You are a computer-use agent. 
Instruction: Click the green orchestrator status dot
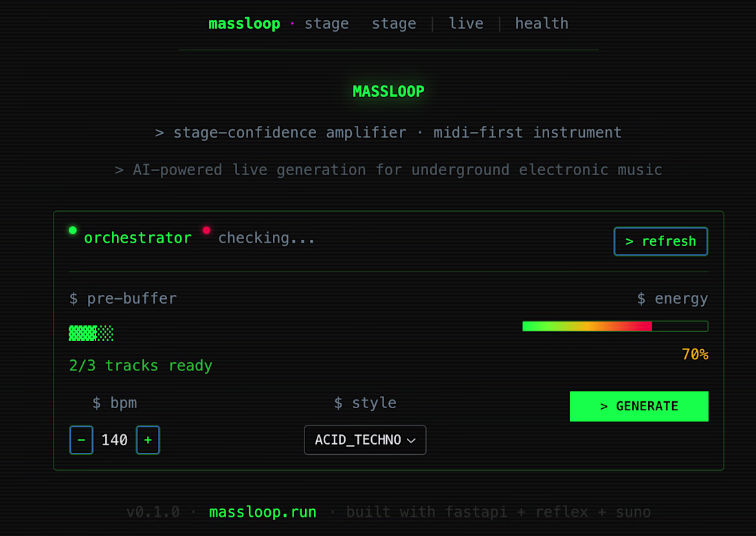point(73,230)
